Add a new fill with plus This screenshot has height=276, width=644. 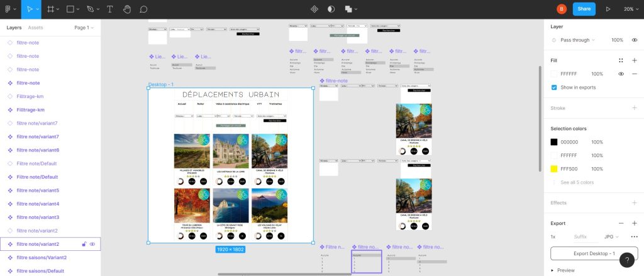635,60
